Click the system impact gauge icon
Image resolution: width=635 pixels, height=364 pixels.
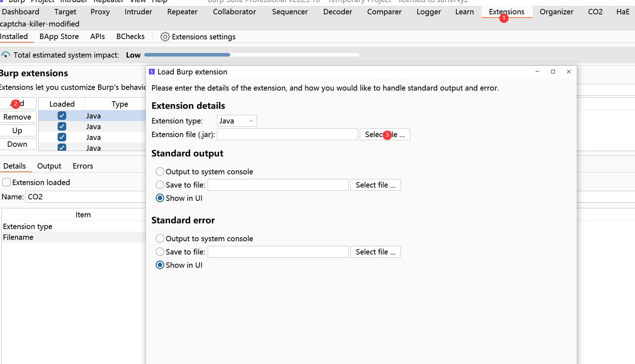click(x=6, y=55)
